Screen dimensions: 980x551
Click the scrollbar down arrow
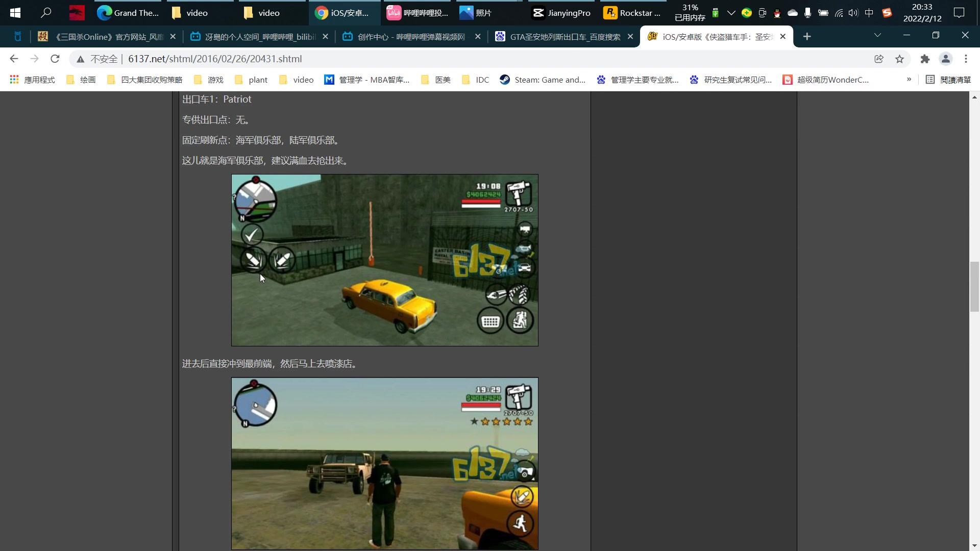pyautogui.click(x=974, y=546)
